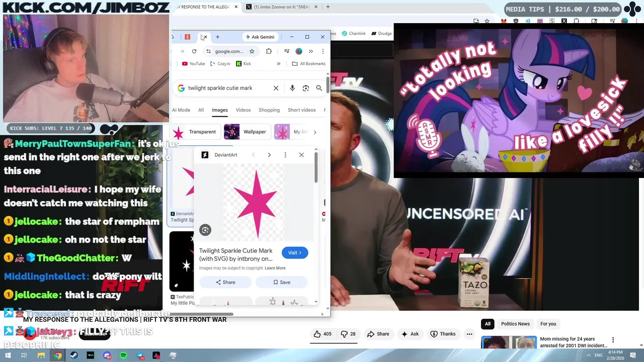644x362 pixels.
Task: Switch to the Videos tab
Action: pos(243,110)
